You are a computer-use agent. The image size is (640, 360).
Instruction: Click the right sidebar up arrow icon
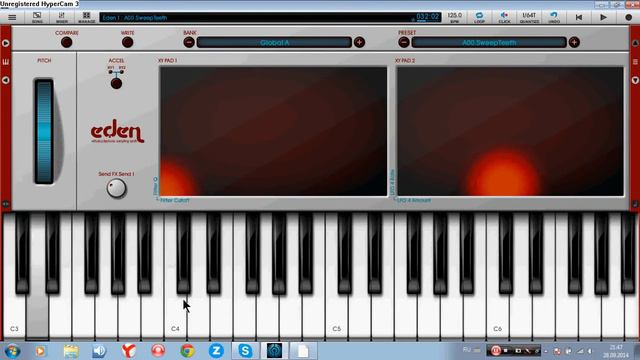635,43
